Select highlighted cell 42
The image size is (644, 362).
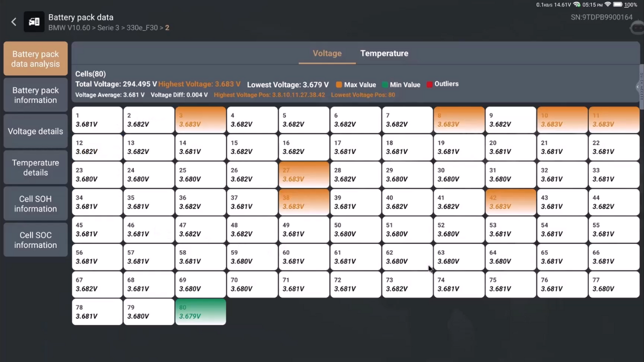511,202
